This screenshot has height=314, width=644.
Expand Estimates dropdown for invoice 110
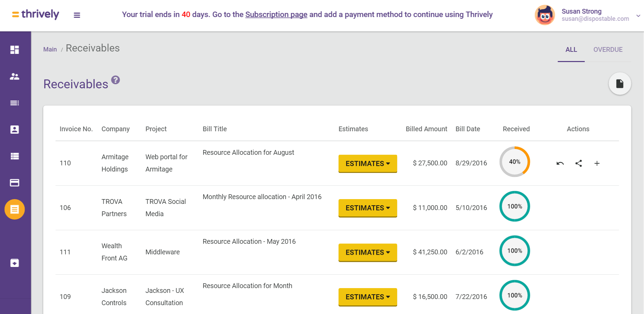(367, 164)
